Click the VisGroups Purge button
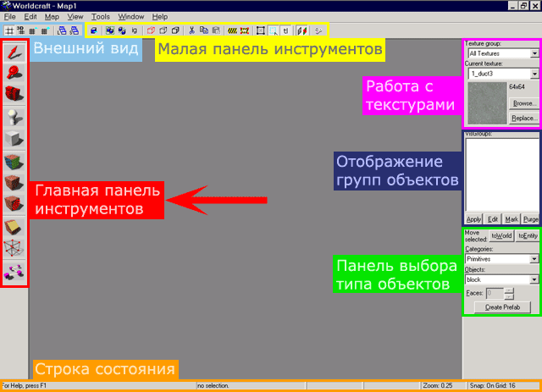542x392 pixels. (x=530, y=219)
